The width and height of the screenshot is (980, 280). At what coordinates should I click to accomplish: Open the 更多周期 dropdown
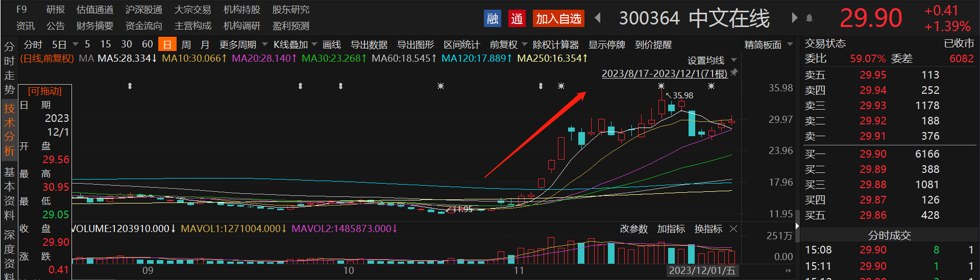coord(243,45)
